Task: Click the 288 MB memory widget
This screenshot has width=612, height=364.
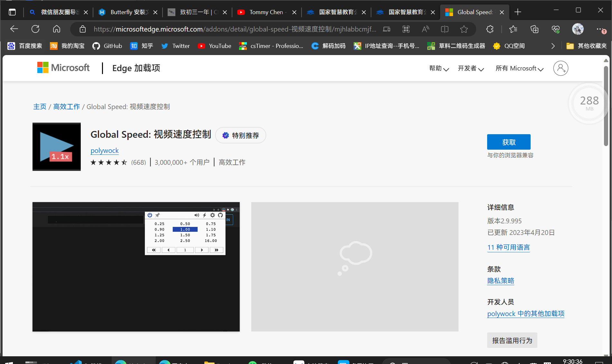Action: [589, 103]
